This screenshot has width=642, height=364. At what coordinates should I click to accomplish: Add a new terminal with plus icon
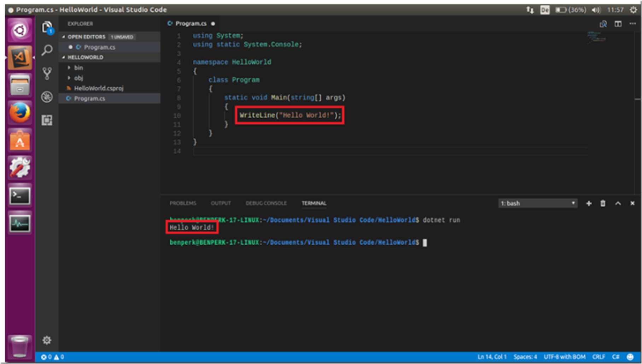[x=589, y=203]
